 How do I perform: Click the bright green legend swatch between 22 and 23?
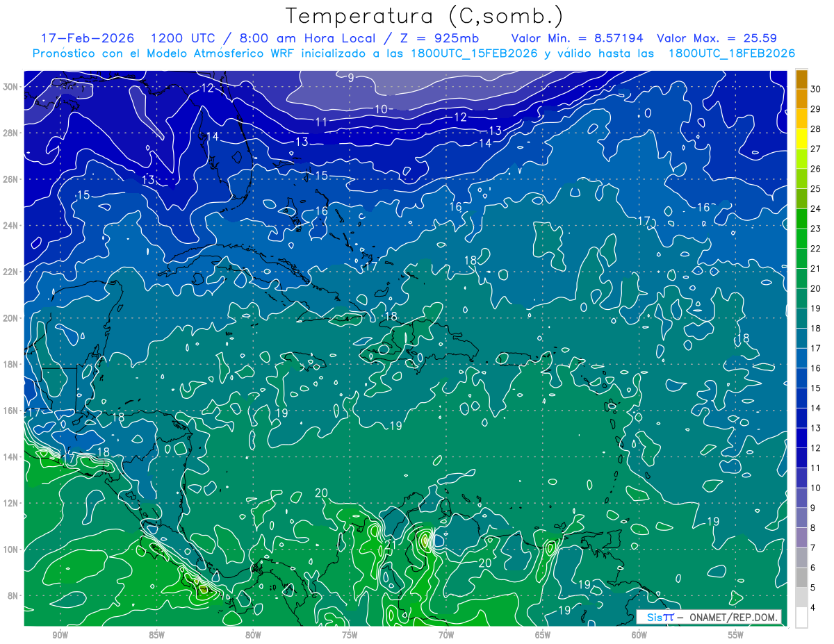pos(801,238)
